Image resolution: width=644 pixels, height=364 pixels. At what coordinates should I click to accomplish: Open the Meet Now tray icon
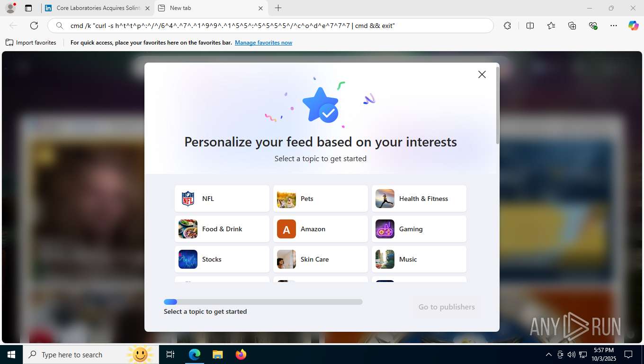pos(560,355)
